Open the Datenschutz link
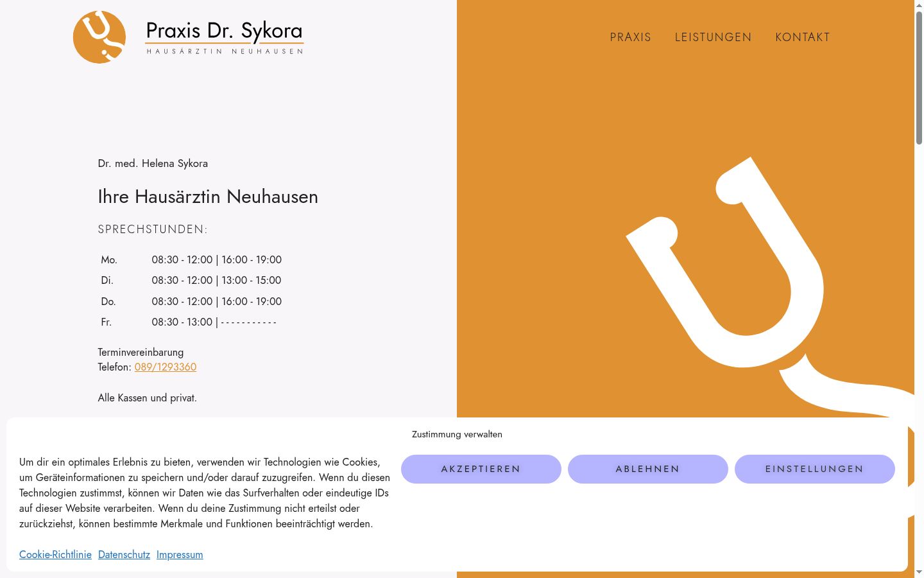Image resolution: width=924 pixels, height=578 pixels. click(124, 554)
